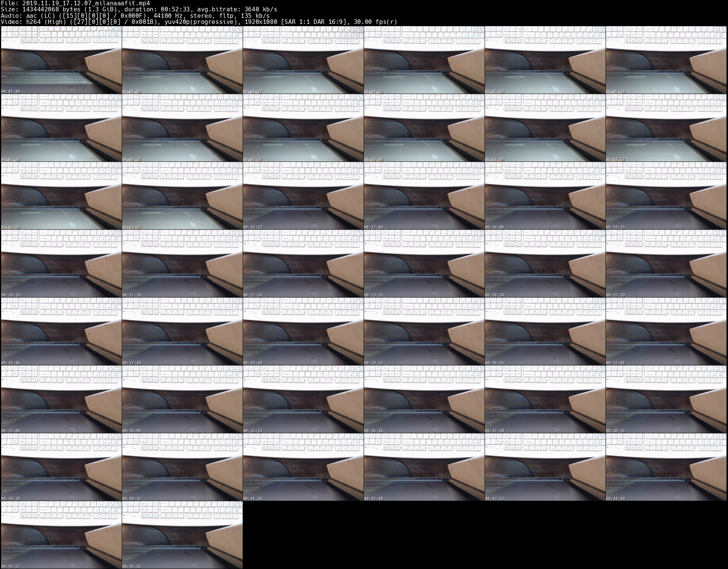
Task: Click the thumbnail marked 00:03:12
Action: coord(303,60)
